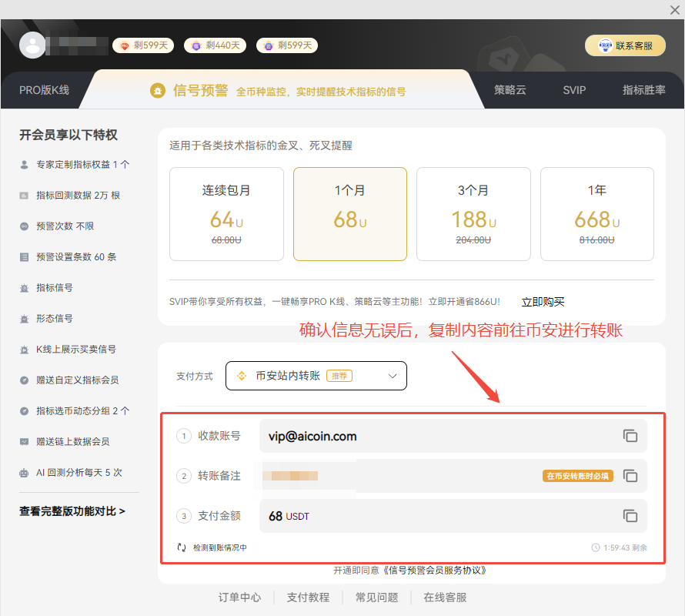
Task: Click the membership badge showing 剩440天
Action: (216, 45)
